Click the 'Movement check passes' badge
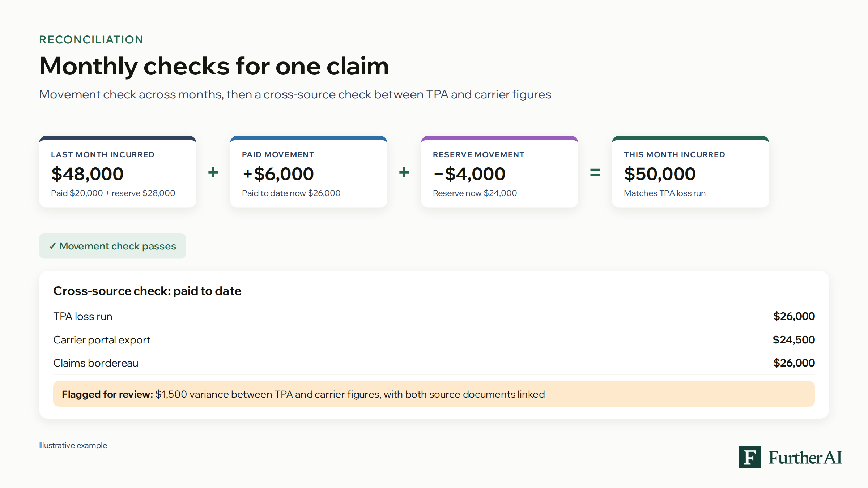This screenshot has height=488, width=868. coord(112,246)
